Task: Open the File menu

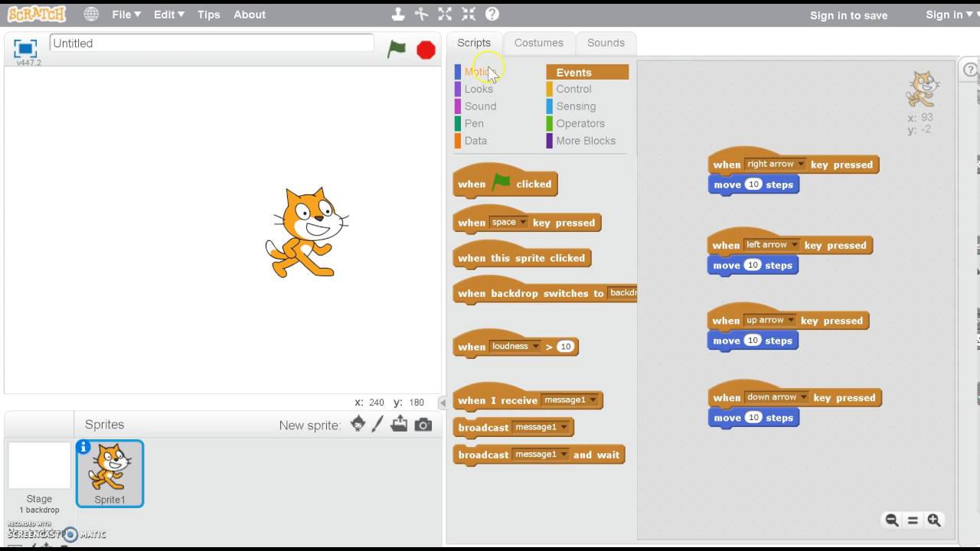Action: (x=126, y=15)
